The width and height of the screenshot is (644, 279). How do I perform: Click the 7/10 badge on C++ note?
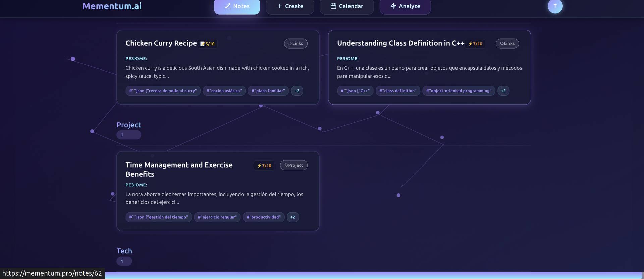click(x=475, y=44)
